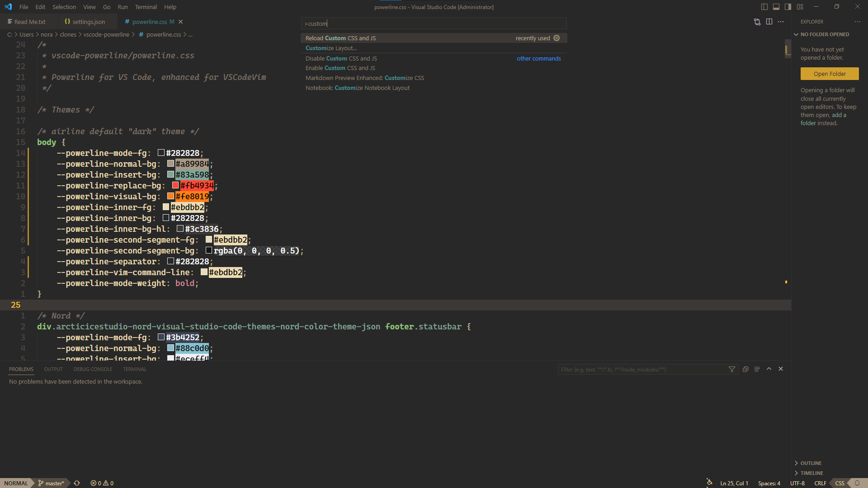Open the Terminal menu
The width and height of the screenshot is (868, 488).
click(146, 7)
